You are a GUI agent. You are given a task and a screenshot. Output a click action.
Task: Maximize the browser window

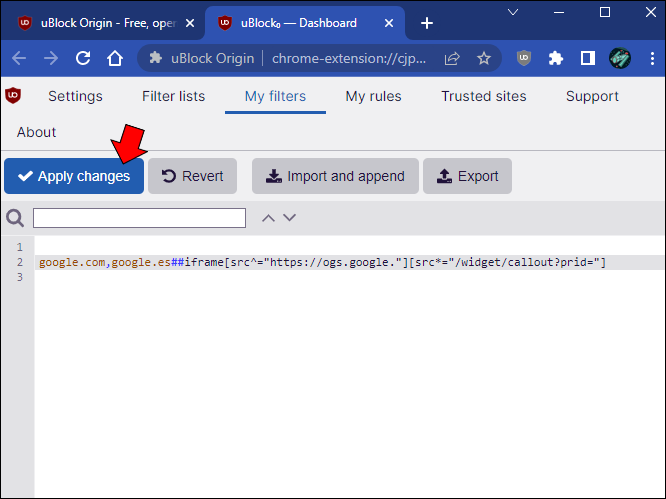[605, 12]
